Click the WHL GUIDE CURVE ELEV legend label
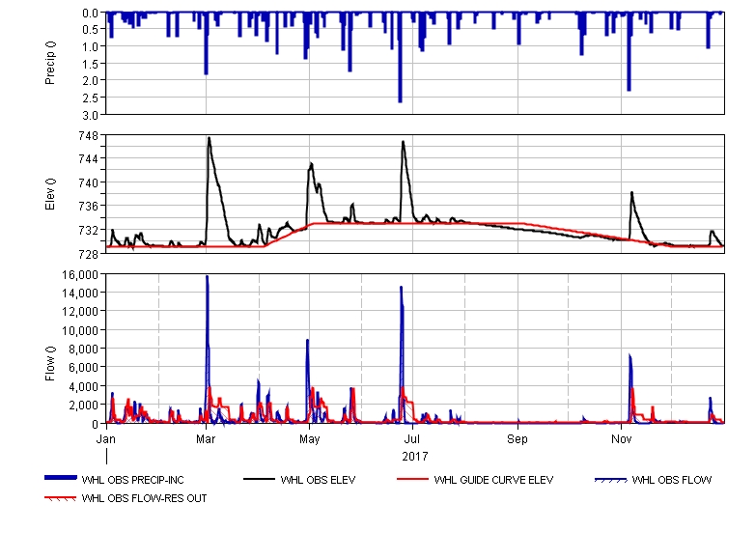Image resolution: width=755 pixels, height=560 pixels. 493,480
